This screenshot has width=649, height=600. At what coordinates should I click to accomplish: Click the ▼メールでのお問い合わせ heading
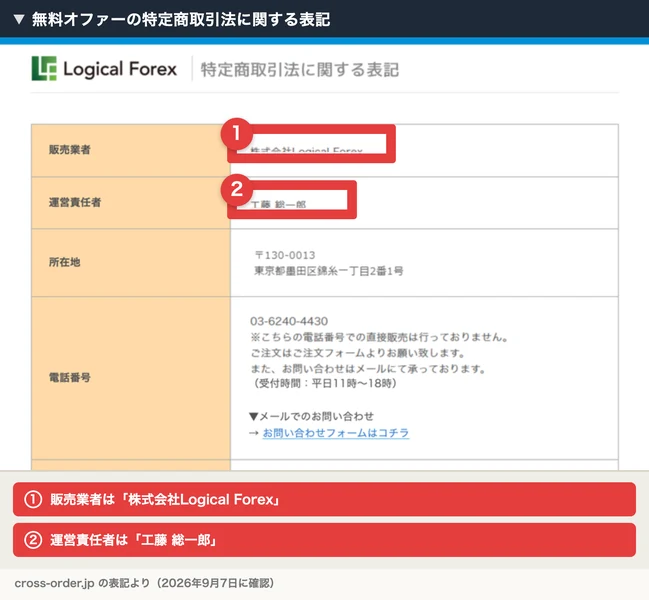point(312,416)
